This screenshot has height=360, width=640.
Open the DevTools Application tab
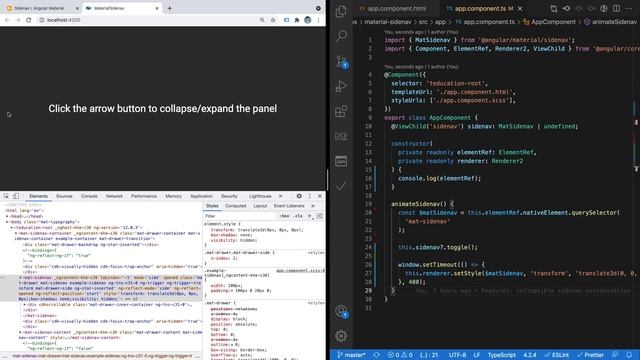coord(201,196)
